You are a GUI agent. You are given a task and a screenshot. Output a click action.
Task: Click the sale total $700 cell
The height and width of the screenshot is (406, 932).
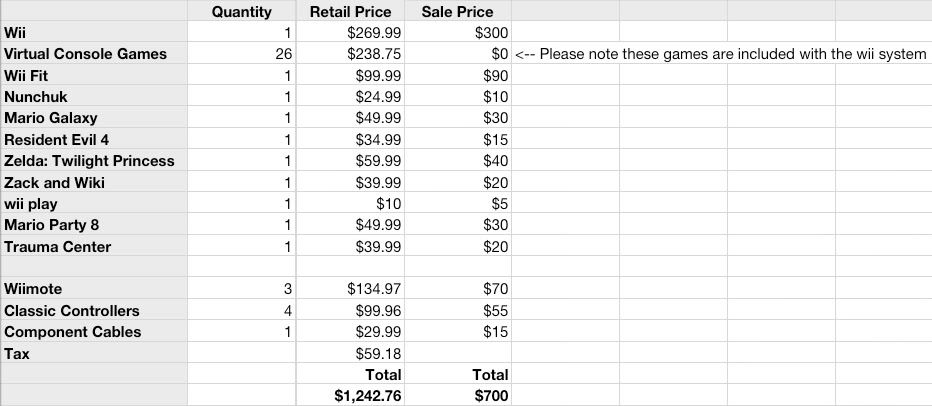tap(458, 395)
